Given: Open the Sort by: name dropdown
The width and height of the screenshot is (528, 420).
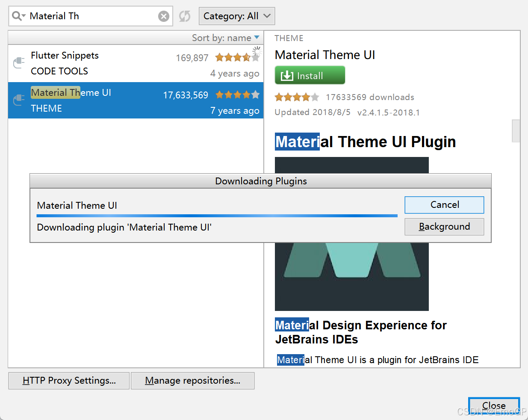Looking at the screenshot, I should (x=226, y=38).
